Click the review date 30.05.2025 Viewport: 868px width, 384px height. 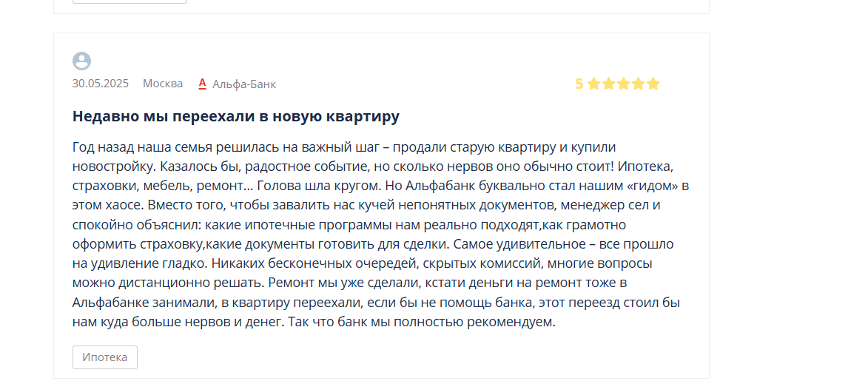pyautogui.click(x=100, y=84)
